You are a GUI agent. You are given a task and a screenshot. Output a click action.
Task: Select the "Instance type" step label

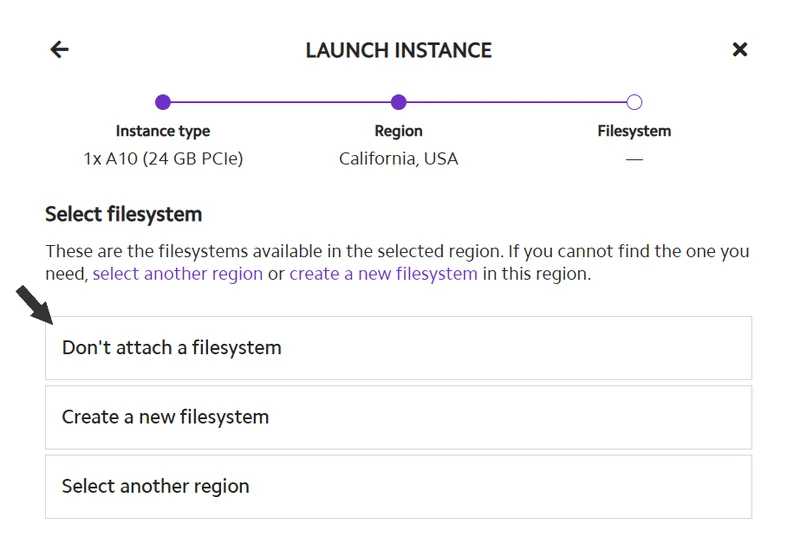tap(163, 131)
